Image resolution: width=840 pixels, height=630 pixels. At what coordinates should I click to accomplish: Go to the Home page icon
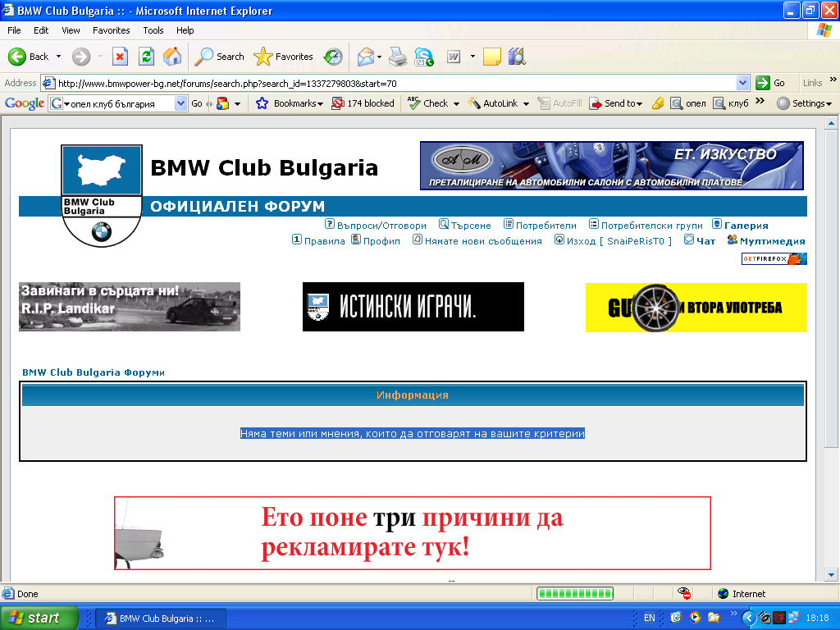point(172,57)
